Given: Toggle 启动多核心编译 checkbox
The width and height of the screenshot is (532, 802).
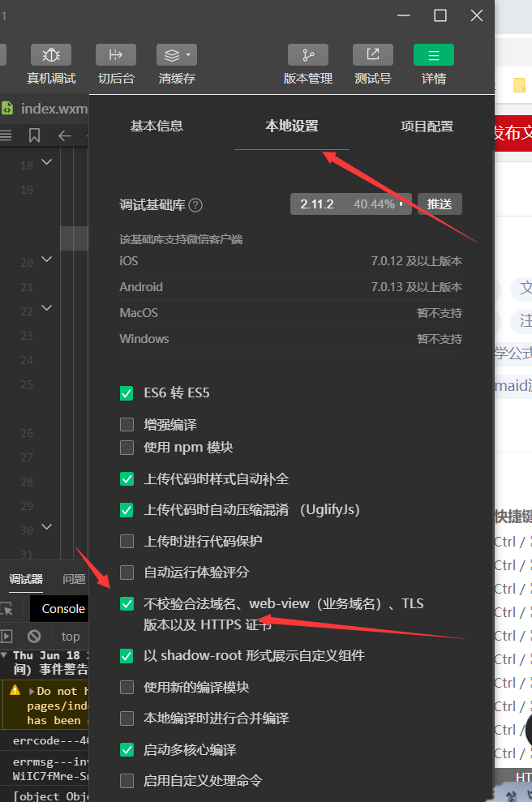Looking at the screenshot, I should point(127,750).
